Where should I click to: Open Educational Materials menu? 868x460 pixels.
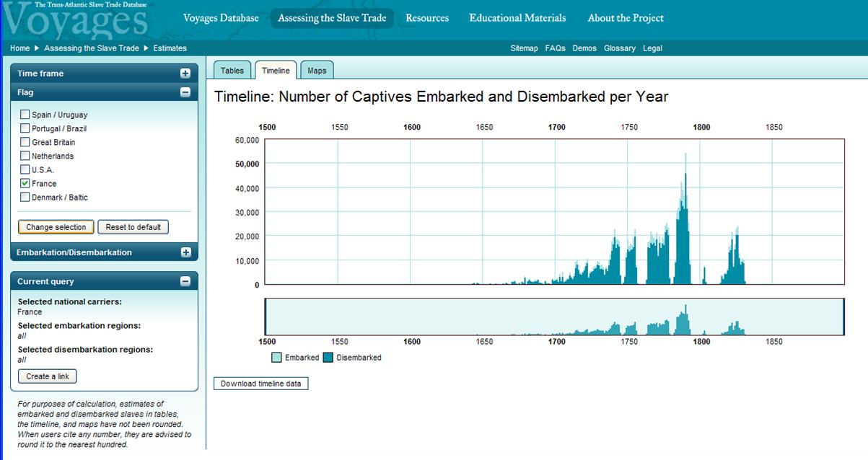tap(517, 18)
